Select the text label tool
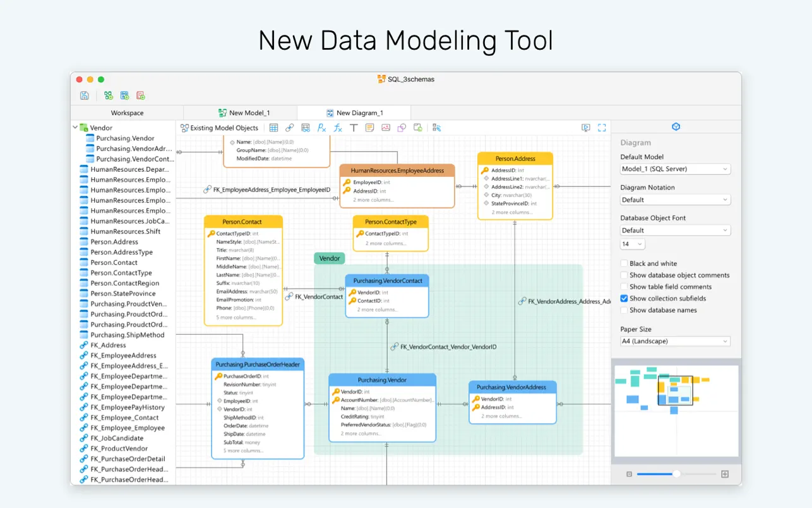This screenshot has width=812, height=508. click(354, 128)
